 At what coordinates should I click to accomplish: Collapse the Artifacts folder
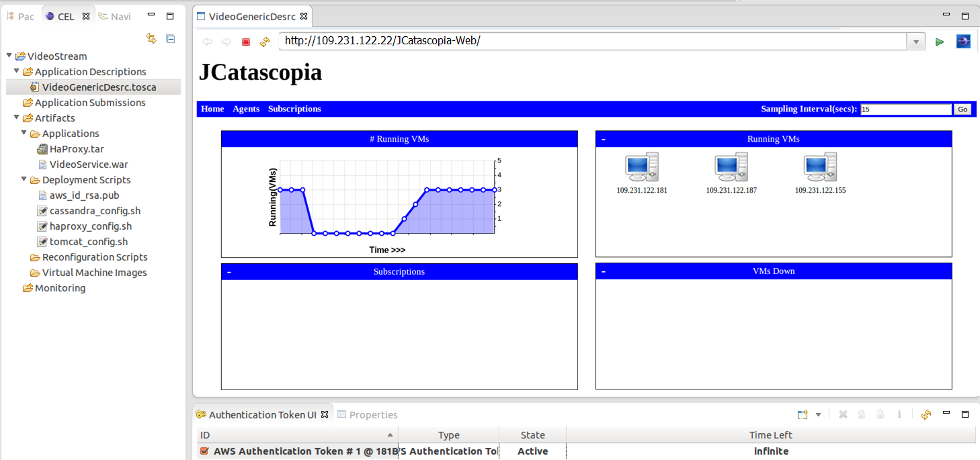pyautogui.click(x=17, y=118)
